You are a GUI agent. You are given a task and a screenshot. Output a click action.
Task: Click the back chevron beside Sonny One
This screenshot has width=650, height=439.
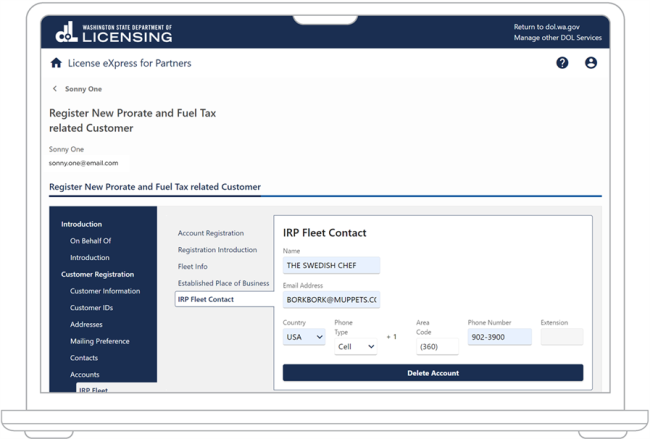[55, 89]
